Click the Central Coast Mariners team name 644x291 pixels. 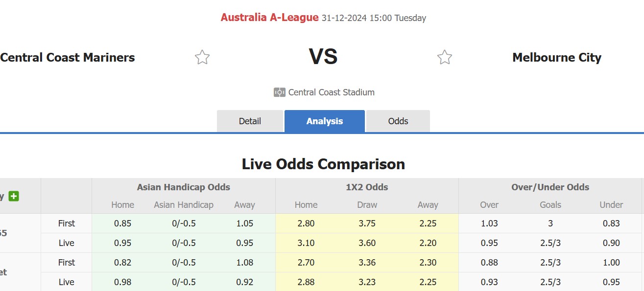pos(67,57)
